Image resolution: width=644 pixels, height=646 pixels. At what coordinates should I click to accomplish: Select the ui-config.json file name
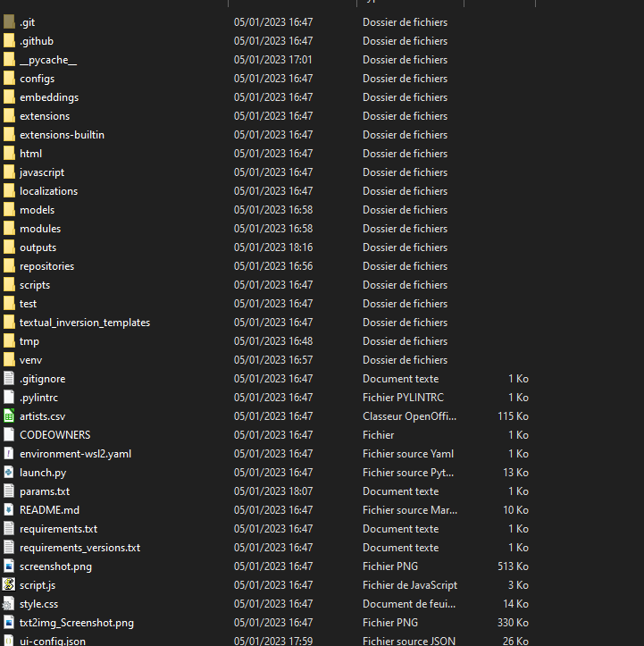click(53, 641)
